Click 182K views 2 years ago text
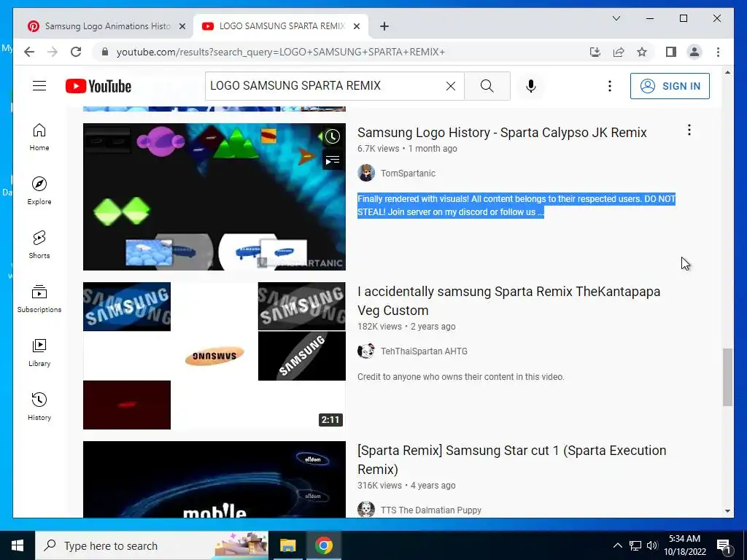This screenshot has height=560, width=747. click(x=406, y=327)
